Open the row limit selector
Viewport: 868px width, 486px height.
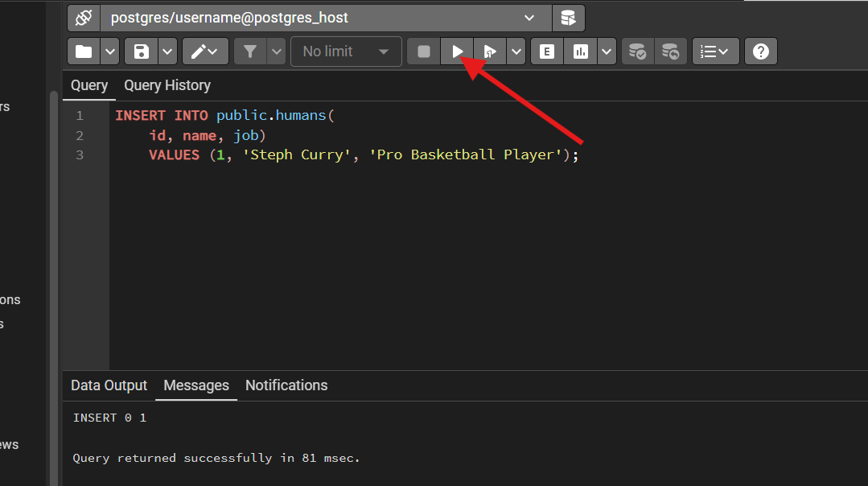click(346, 51)
